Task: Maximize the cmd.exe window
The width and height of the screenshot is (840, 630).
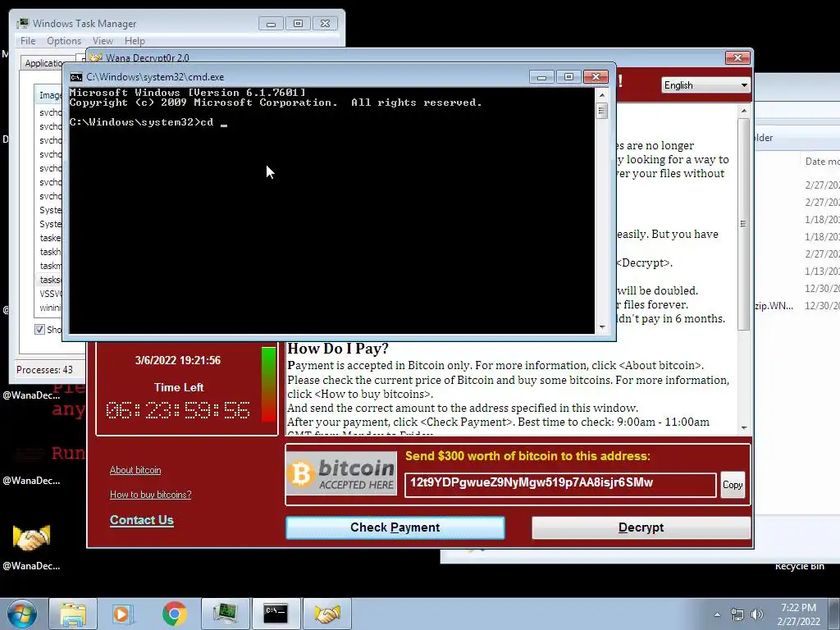Action: click(568, 77)
